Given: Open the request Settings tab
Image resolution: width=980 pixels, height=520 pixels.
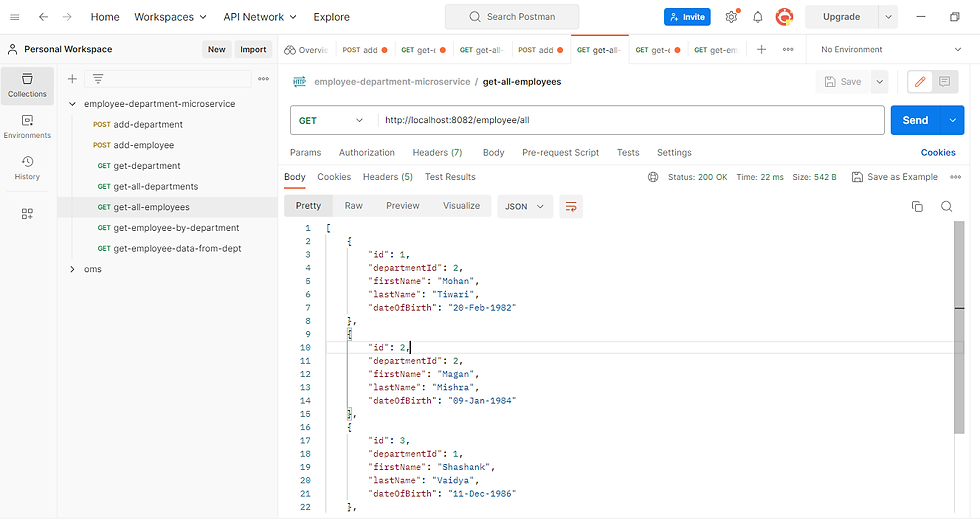Looking at the screenshot, I should tap(674, 152).
